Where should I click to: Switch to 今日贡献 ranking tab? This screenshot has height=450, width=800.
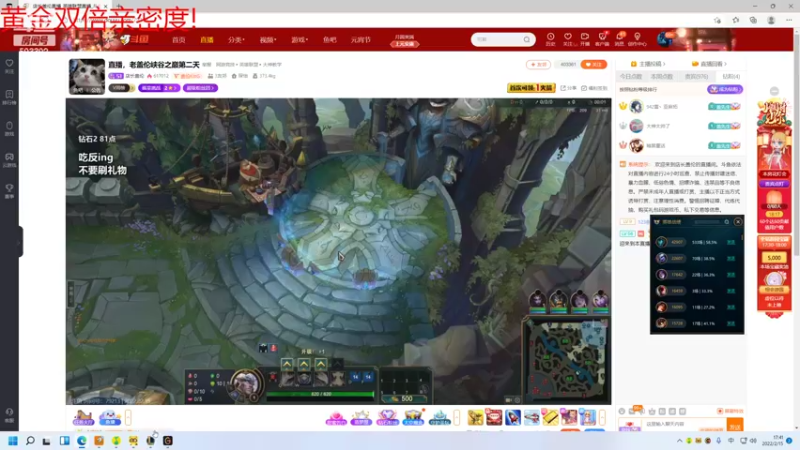coord(631,77)
